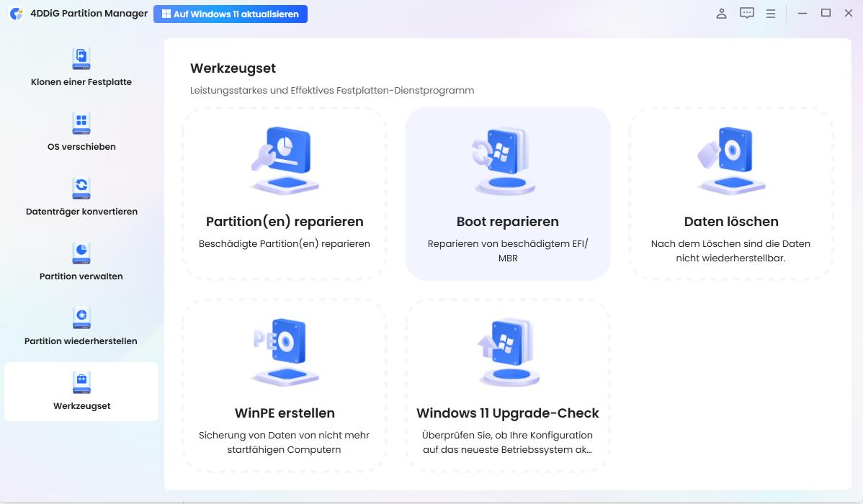Open the hamburger menu icon

(x=771, y=14)
